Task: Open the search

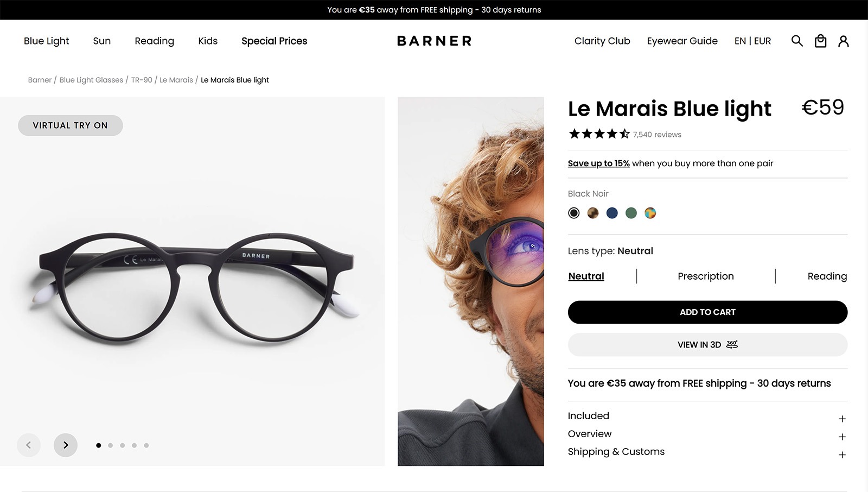Action: [796, 41]
